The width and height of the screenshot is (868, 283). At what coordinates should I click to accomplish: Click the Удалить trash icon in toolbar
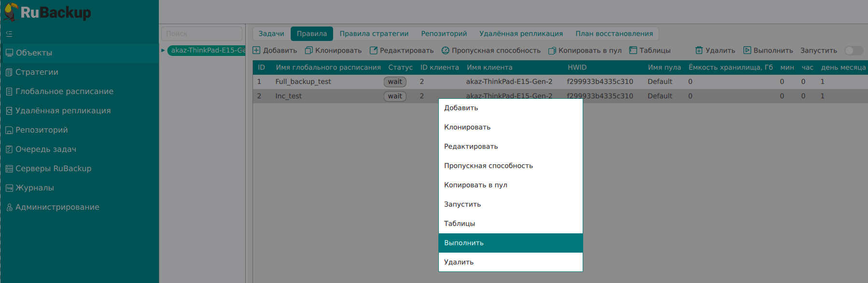coord(699,51)
